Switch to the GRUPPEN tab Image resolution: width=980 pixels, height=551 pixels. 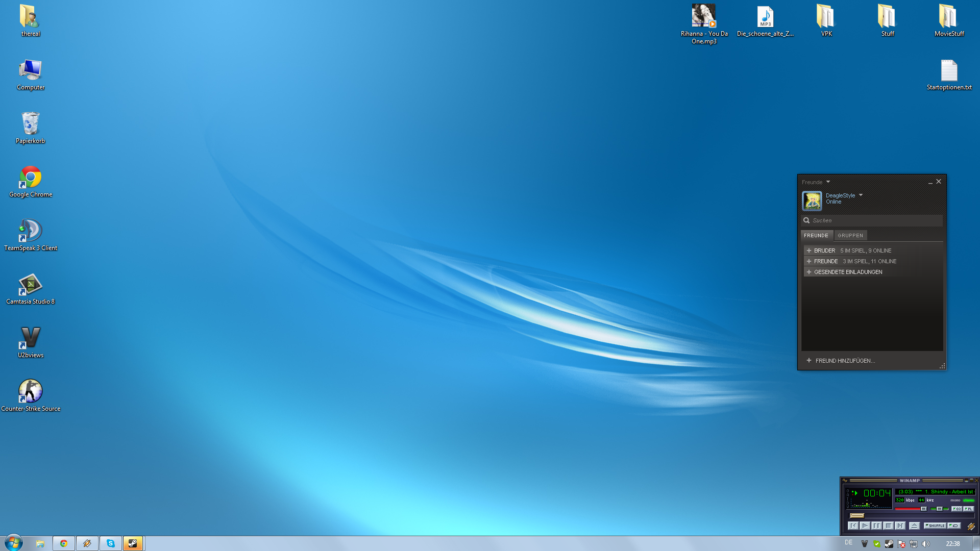(x=850, y=235)
